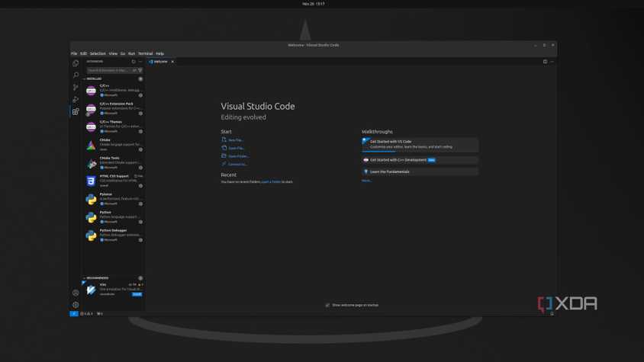Viewport: 644px width, 362px height.
Task: Toggle Show welcome page on startup
Action: [327, 305]
